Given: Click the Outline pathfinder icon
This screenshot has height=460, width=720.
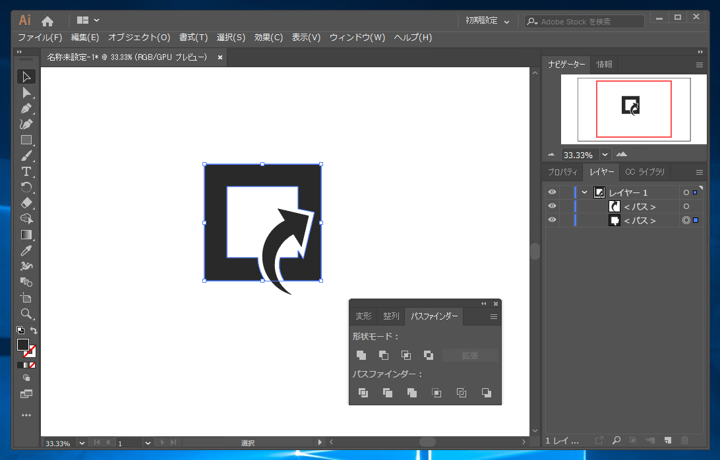Looking at the screenshot, I should (x=461, y=393).
